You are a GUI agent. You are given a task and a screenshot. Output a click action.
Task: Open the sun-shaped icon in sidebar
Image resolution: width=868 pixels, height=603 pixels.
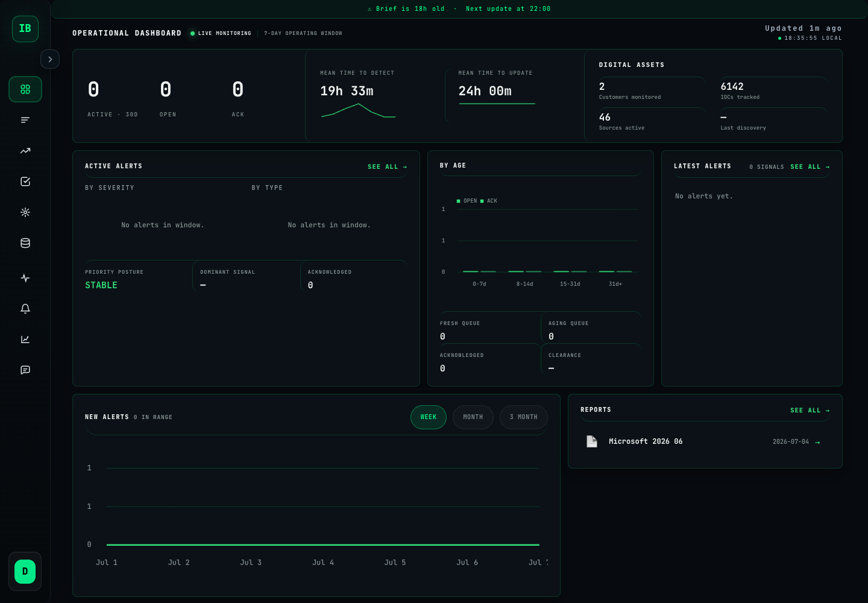tap(25, 212)
